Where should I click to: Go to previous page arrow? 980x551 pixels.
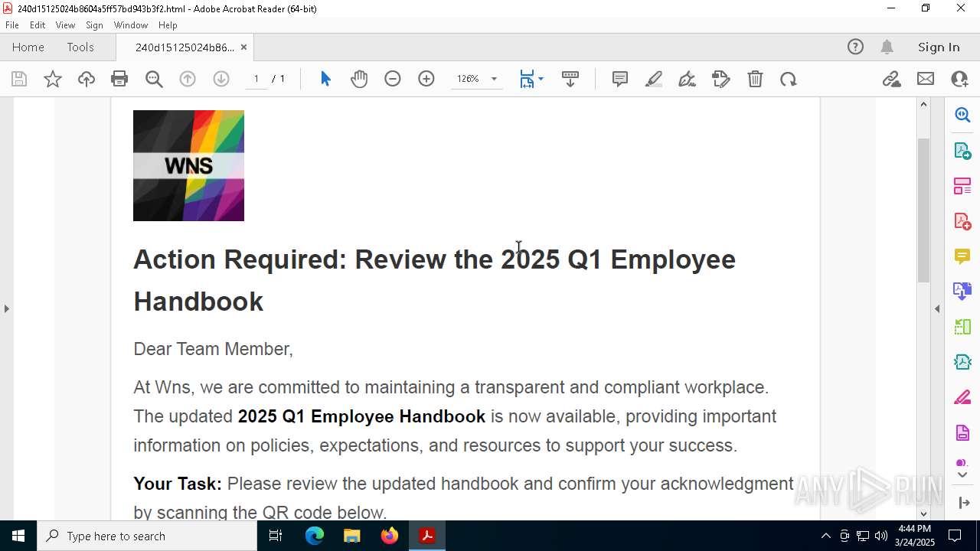click(188, 79)
